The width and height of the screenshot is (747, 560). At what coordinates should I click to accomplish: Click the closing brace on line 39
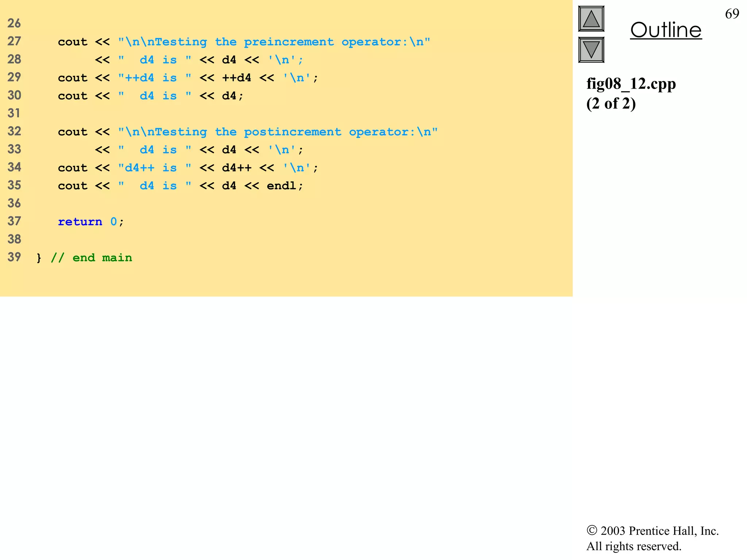coord(39,258)
